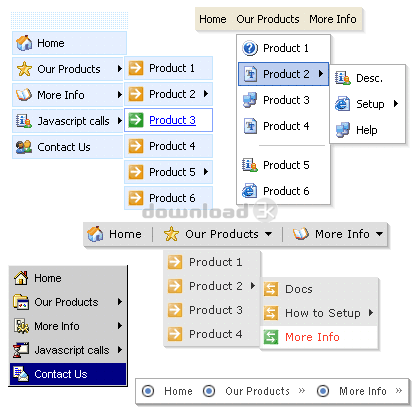Expand More Info dropdown arrow in gray toolbar
This screenshot has height=420, width=420.
[379, 234]
